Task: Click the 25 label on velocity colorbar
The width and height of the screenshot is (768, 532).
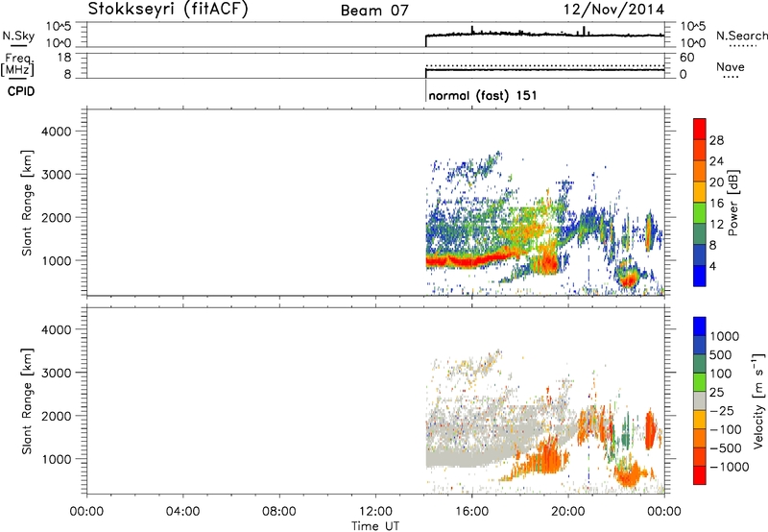Action: click(x=716, y=393)
